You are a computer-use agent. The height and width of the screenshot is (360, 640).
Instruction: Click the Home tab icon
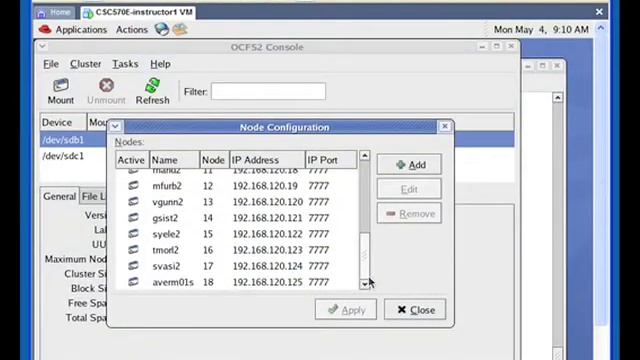tap(41, 13)
